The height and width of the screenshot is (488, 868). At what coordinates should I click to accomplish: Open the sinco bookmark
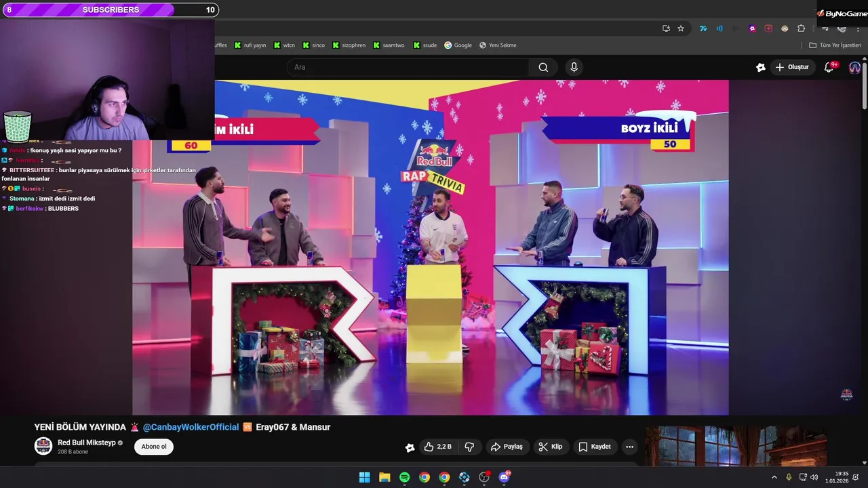click(x=313, y=45)
